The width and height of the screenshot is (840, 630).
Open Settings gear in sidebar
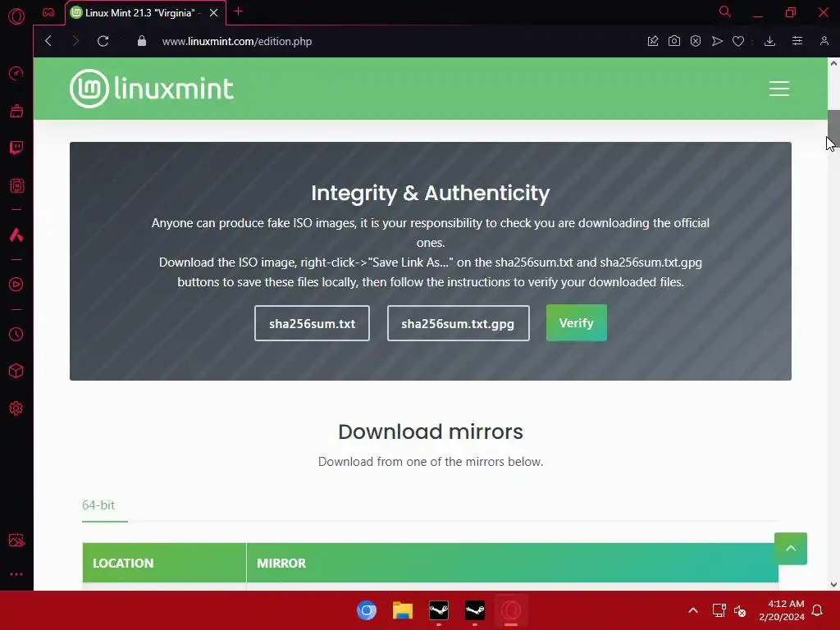16,409
